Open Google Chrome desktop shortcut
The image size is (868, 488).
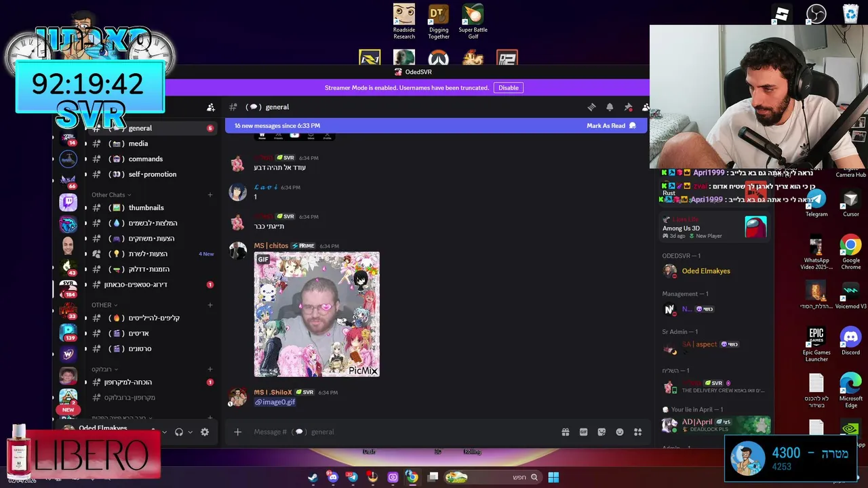coord(851,253)
